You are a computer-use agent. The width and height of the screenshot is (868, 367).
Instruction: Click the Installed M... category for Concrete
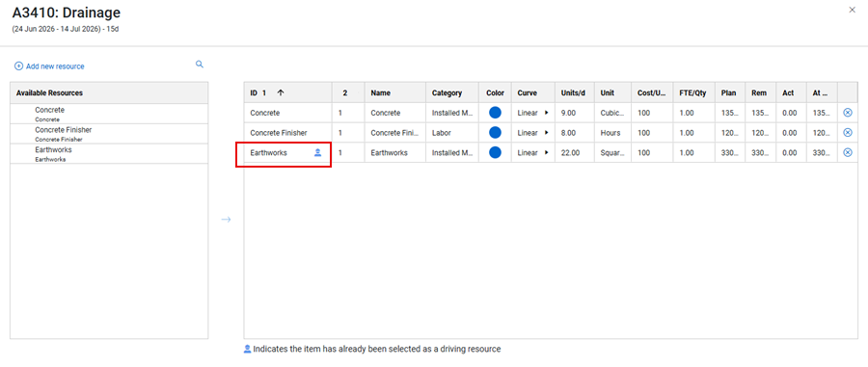point(452,113)
